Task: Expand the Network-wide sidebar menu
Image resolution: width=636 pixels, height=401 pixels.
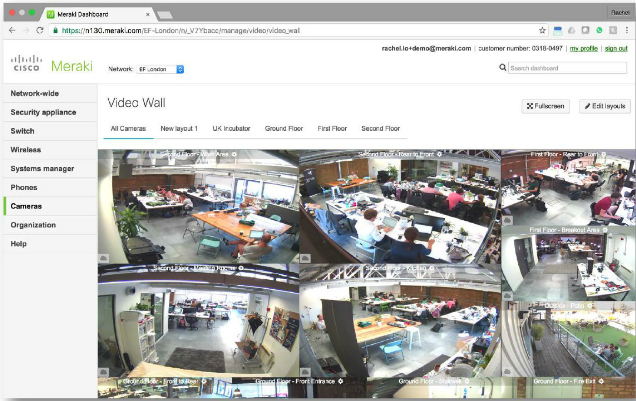Action: point(35,93)
